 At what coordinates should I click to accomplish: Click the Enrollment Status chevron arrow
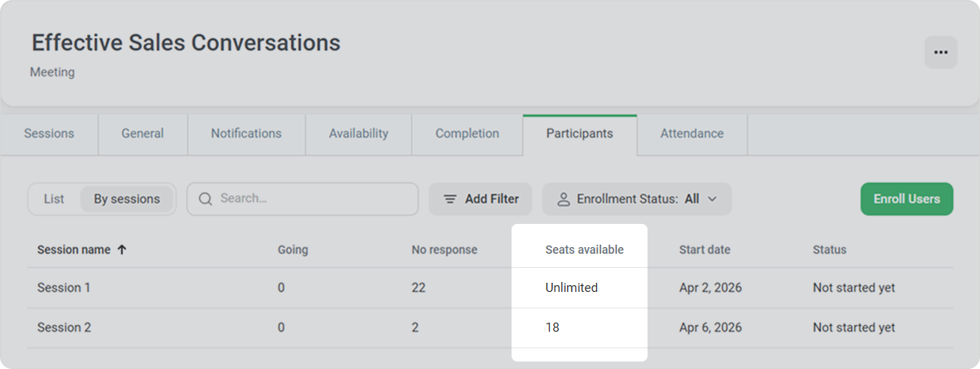[x=711, y=199]
